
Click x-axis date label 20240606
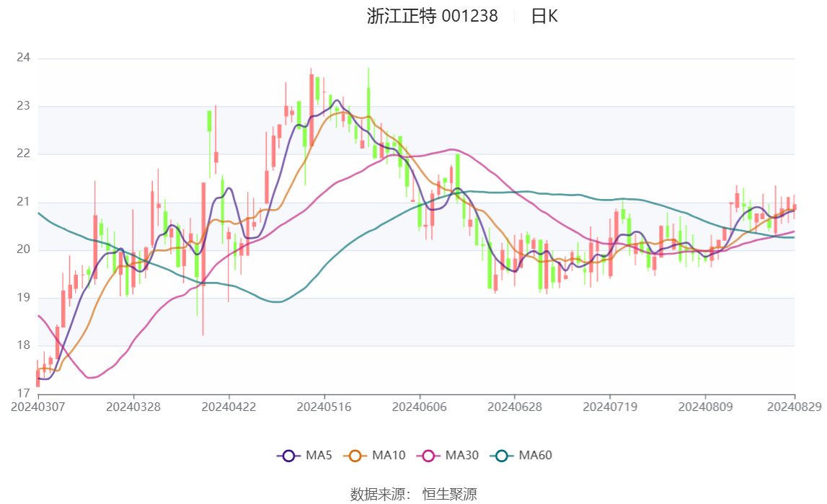pos(420,407)
